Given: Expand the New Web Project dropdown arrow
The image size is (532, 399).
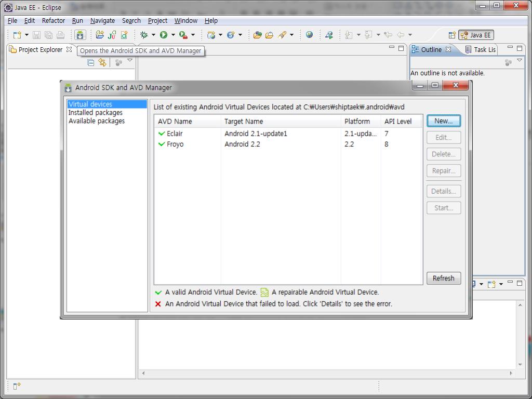Looking at the screenshot, I should 220,35.
